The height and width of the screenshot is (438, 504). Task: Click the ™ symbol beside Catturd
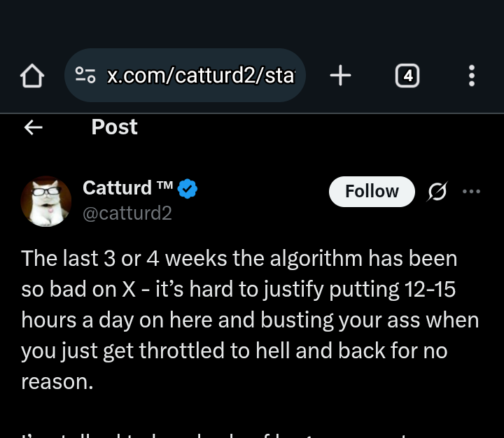pyautogui.click(x=165, y=185)
